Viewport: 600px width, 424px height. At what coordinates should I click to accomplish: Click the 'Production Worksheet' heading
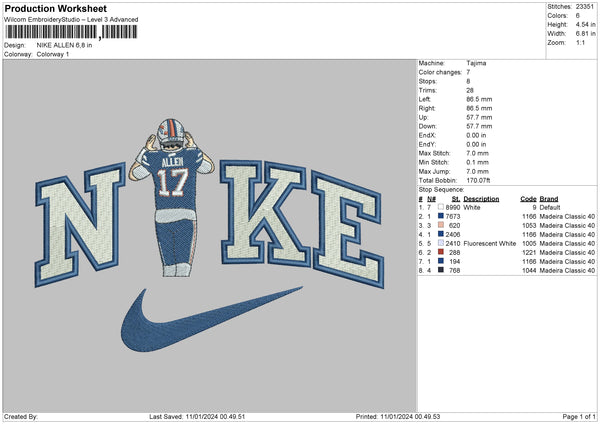(56, 8)
